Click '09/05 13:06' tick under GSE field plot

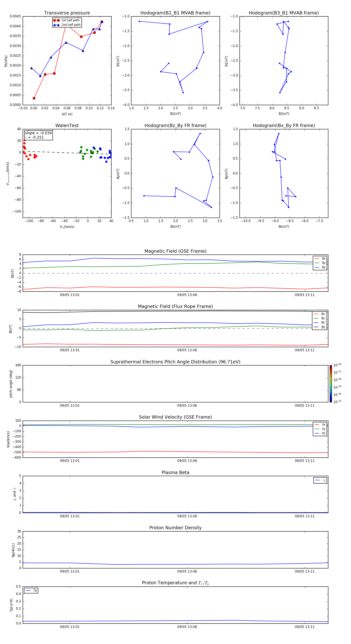(x=187, y=295)
